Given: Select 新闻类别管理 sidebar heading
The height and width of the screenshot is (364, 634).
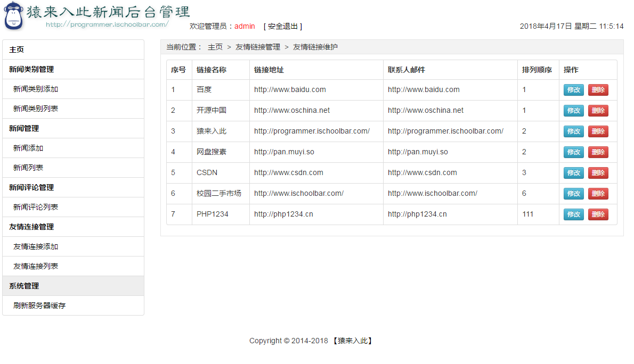Looking at the screenshot, I should [73, 70].
